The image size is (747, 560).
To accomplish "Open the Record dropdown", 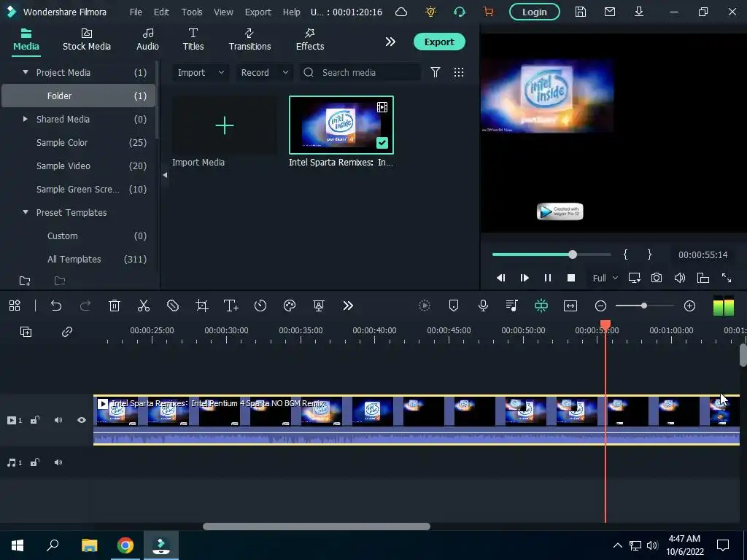I will [x=264, y=72].
